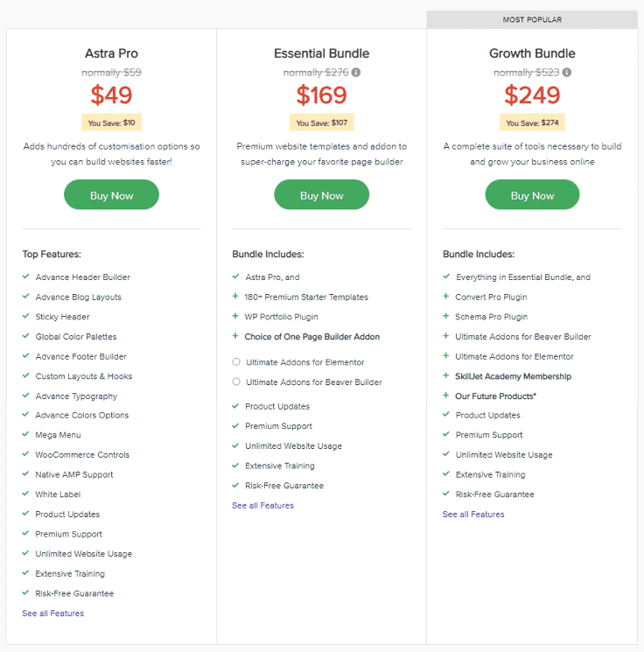Open See all Features under Essential Bundle
This screenshot has width=644, height=652.
[262, 505]
